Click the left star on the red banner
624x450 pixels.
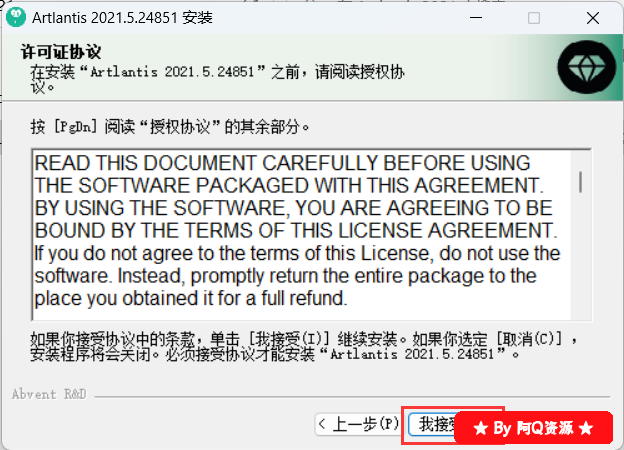(481, 429)
